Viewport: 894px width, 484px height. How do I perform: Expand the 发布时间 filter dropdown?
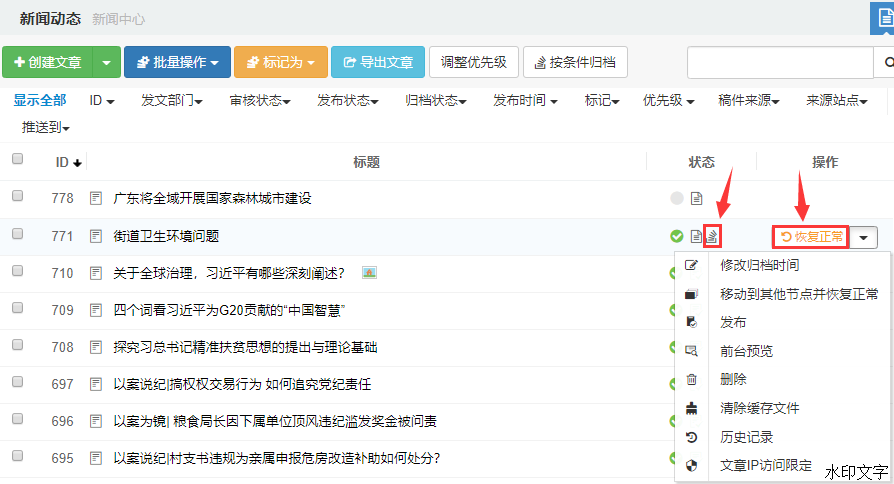point(525,100)
